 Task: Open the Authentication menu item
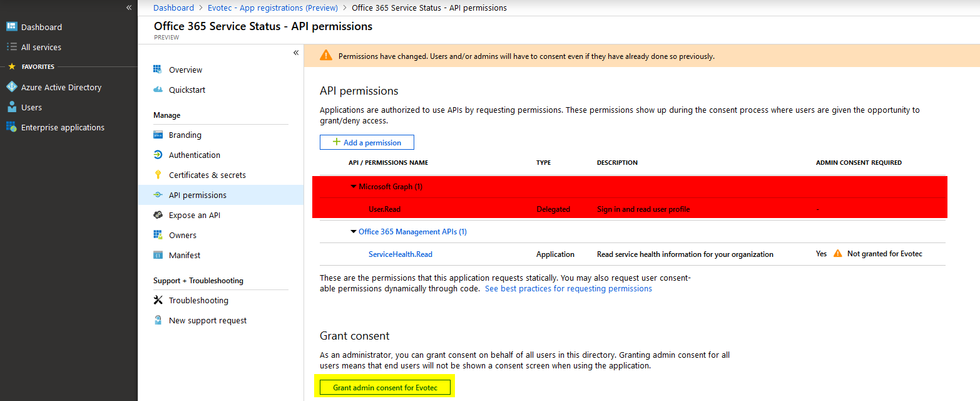(194, 155)
